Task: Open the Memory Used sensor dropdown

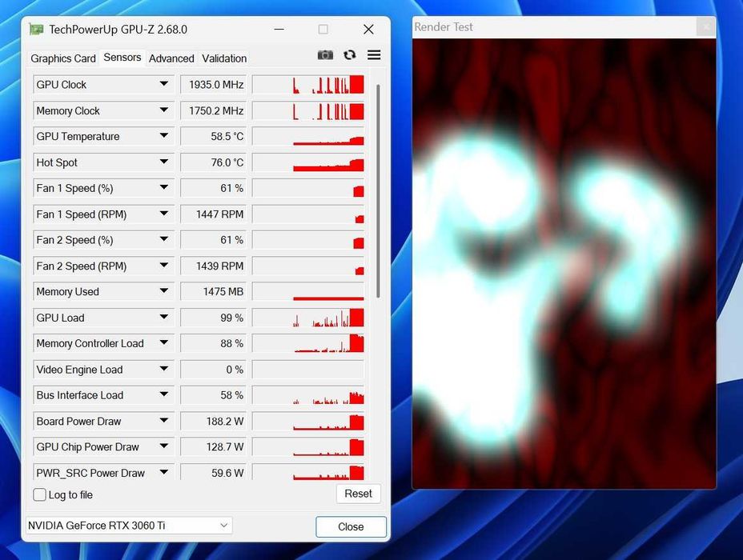Action: [164, 290]
